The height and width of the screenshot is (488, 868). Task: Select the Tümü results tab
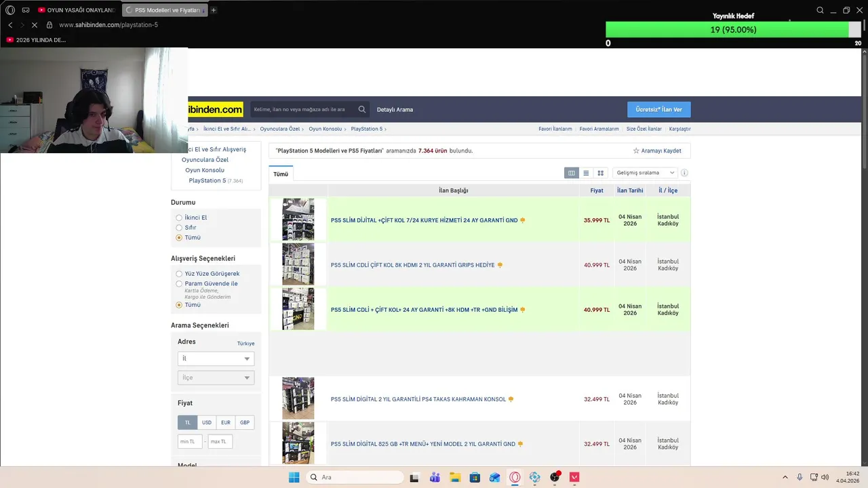(281, 174)
